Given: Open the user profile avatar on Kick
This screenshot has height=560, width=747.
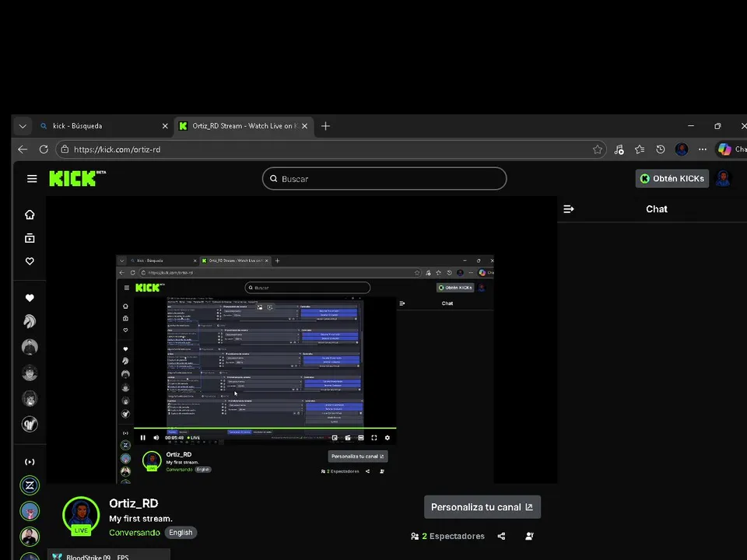Looking at the screenshot, I should [723, 179].
